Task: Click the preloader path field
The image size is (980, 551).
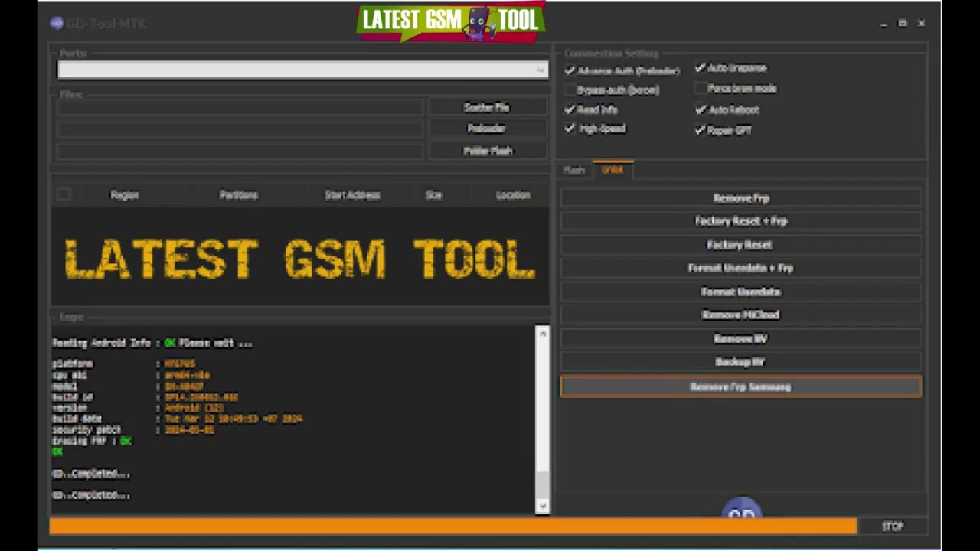Action: [x=240, y=129]
